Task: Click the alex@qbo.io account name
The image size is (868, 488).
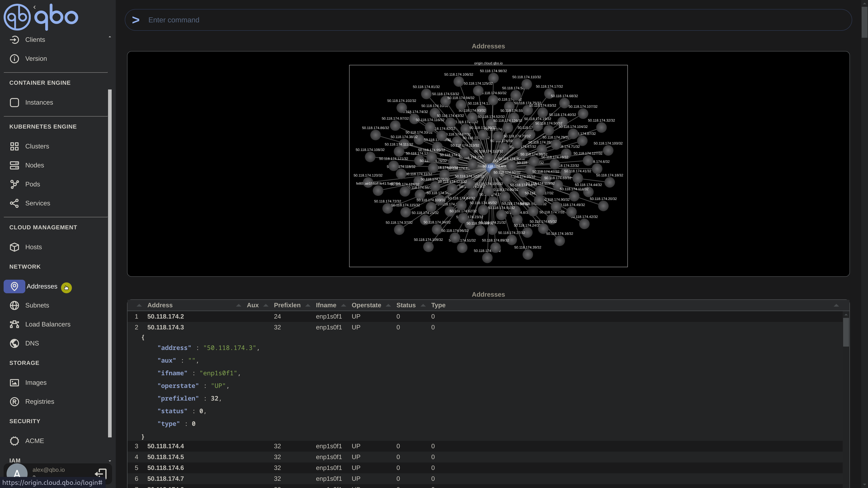Action: coord(49,470)
